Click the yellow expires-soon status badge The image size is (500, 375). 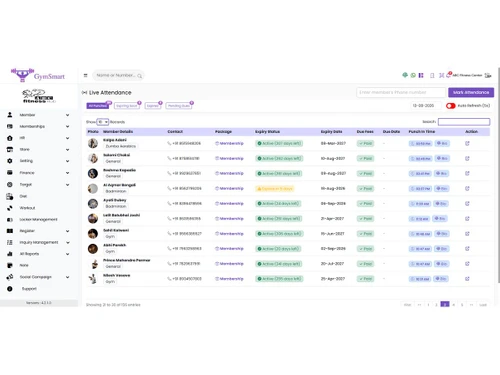275,189
